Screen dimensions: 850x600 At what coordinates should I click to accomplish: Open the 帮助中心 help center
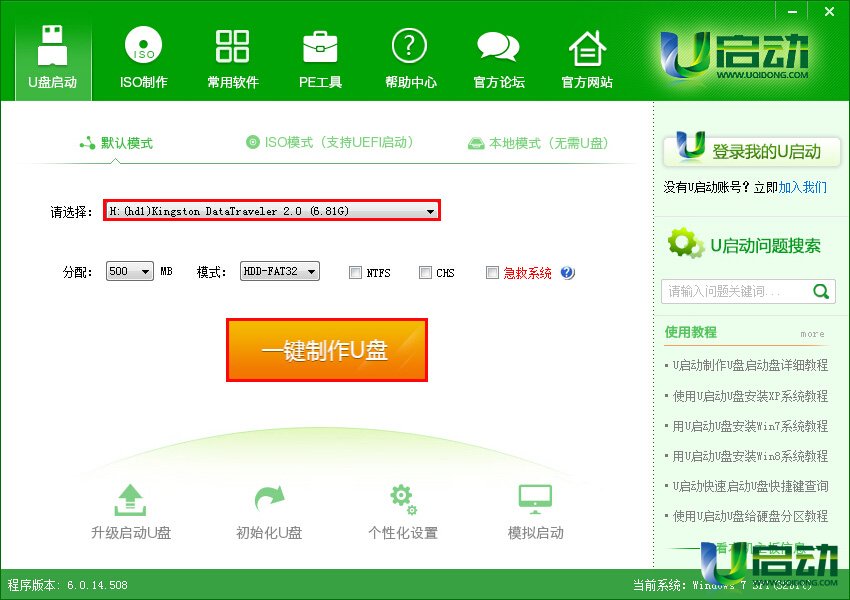(410, 57)
